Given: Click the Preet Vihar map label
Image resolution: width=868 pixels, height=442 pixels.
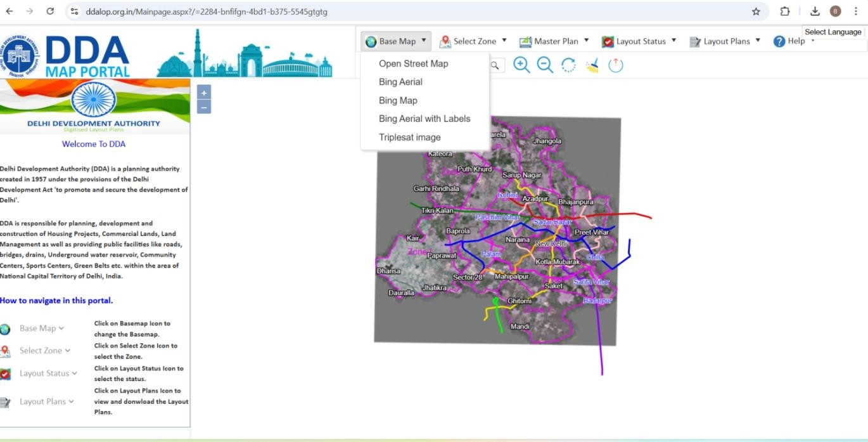Looking at the screenshot, I should click(592, 233).
